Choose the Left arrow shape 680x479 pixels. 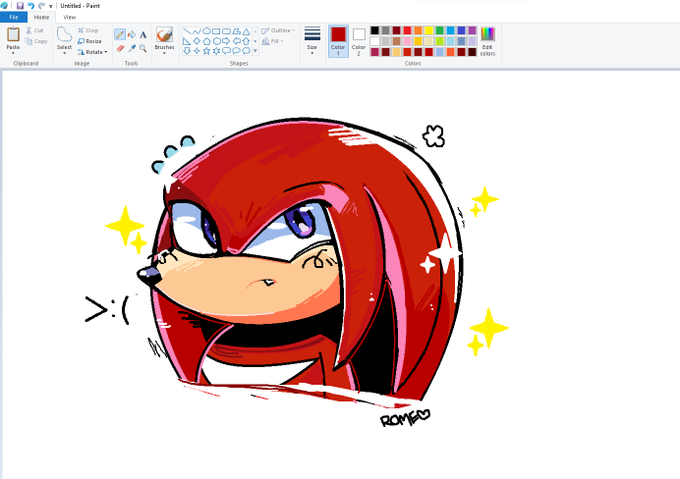pyautogui.click(x=236, y=41)
